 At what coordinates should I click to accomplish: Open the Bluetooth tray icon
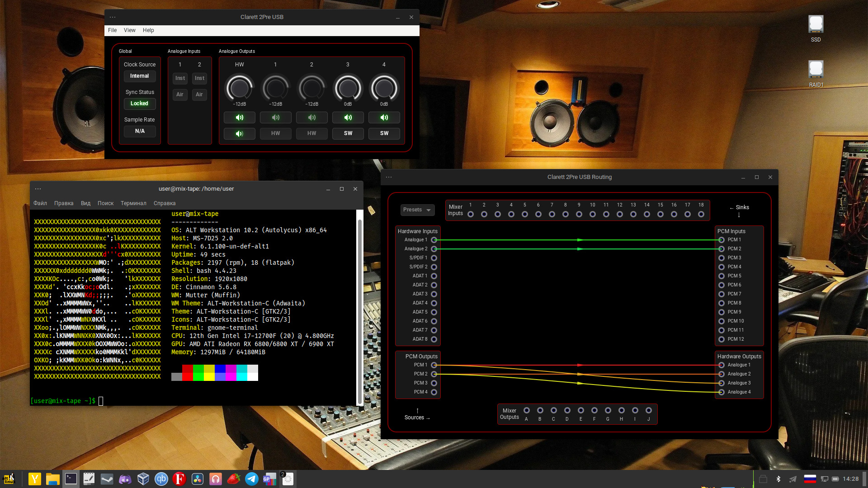point(778,479)
